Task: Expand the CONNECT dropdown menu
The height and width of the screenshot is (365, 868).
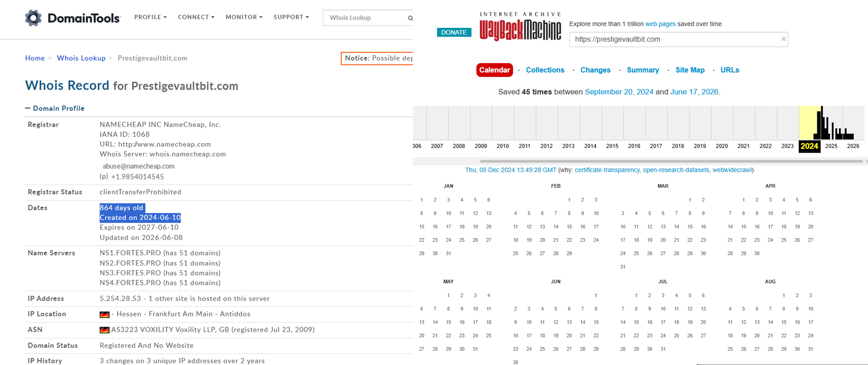Action: 196,17
